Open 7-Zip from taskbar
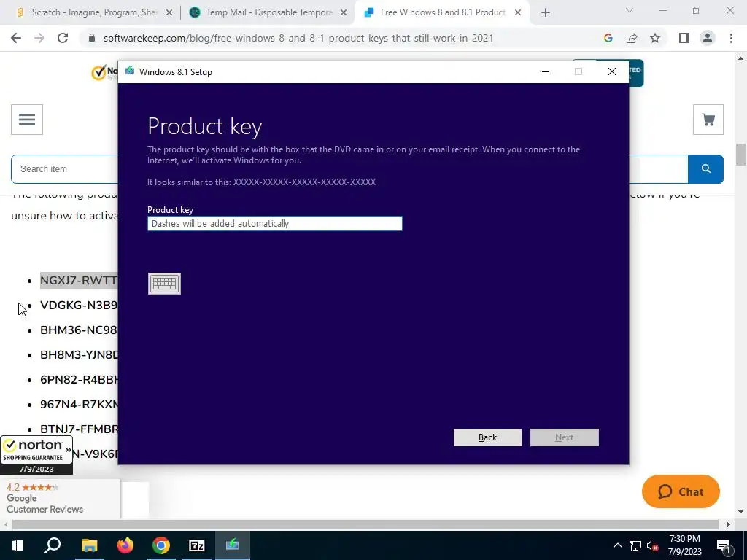747x560 pixels. click(x=197, y=545)
